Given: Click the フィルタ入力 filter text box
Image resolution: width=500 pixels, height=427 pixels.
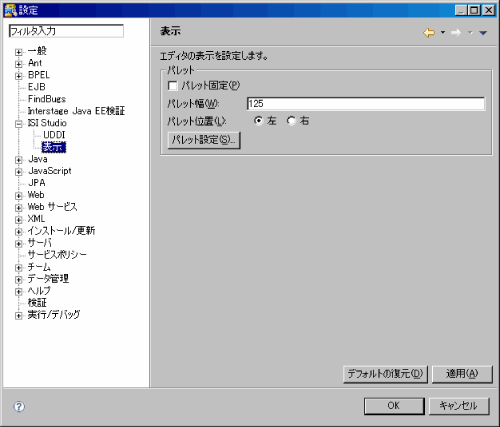Looking at the screenshot, I should [66, 31].
